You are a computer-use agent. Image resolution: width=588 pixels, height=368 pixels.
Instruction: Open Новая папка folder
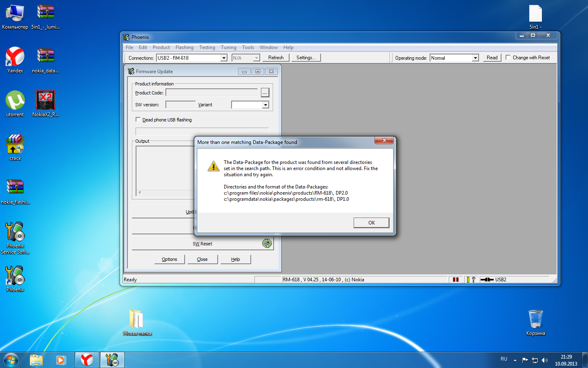137,323
